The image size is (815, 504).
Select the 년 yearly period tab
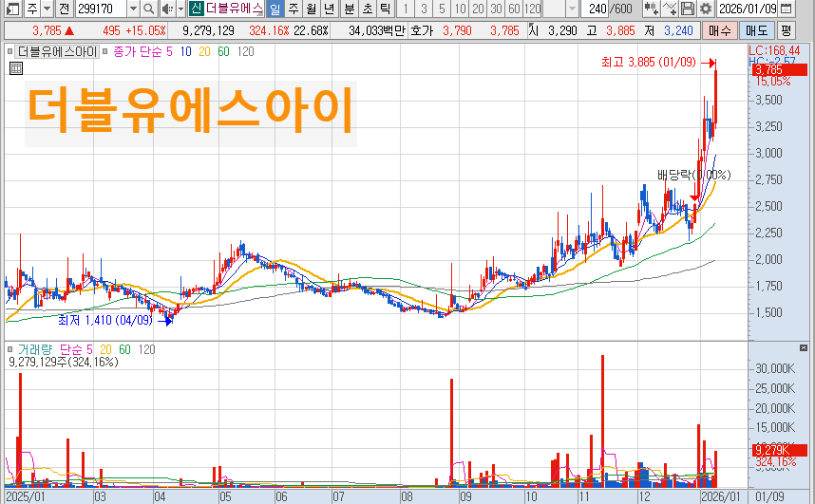click(x=329, y=9)
